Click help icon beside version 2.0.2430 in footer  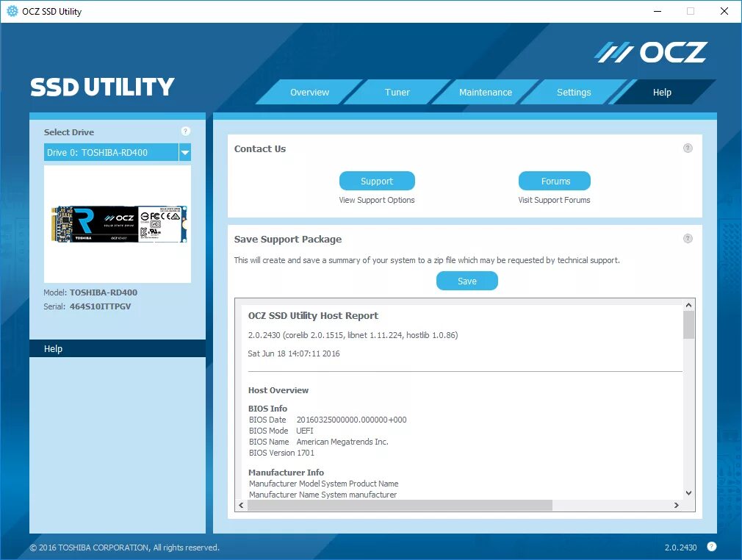pyautogui.click(x=712, y=547)
